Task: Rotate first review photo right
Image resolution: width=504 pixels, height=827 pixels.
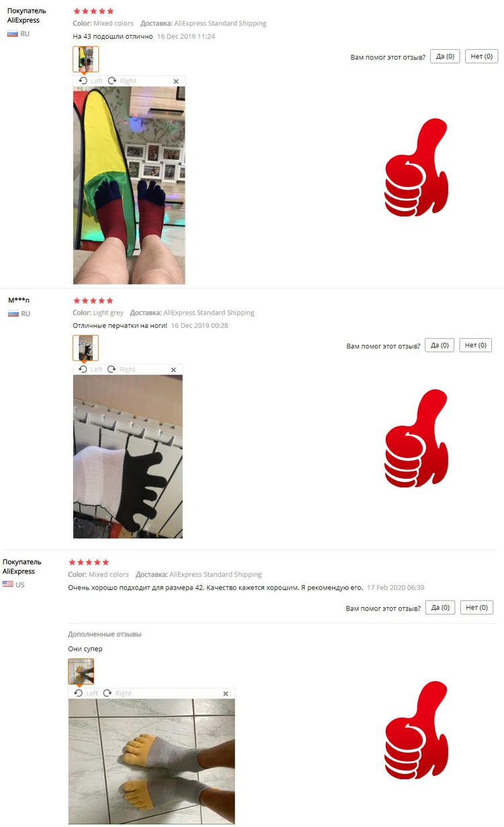Action: tap(122, 81)
